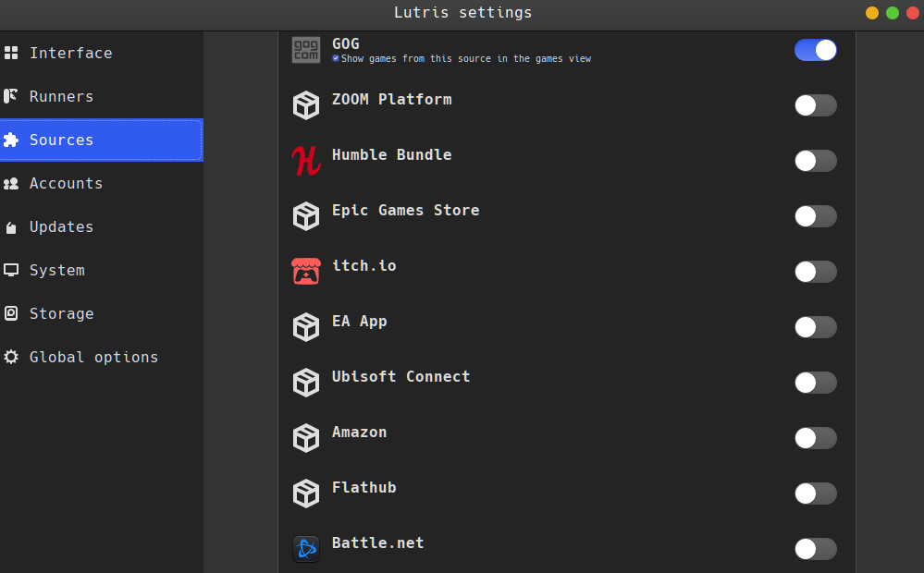The image size is (924, 573).
Task: Switch to the System settings tab
Action: tap(102, 270)
